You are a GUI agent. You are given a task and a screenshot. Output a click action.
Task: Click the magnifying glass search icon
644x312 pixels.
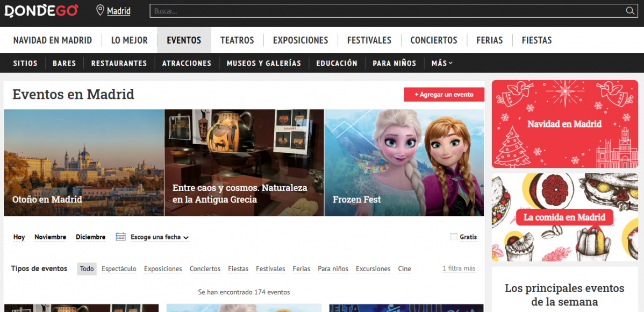click(630, 11)
